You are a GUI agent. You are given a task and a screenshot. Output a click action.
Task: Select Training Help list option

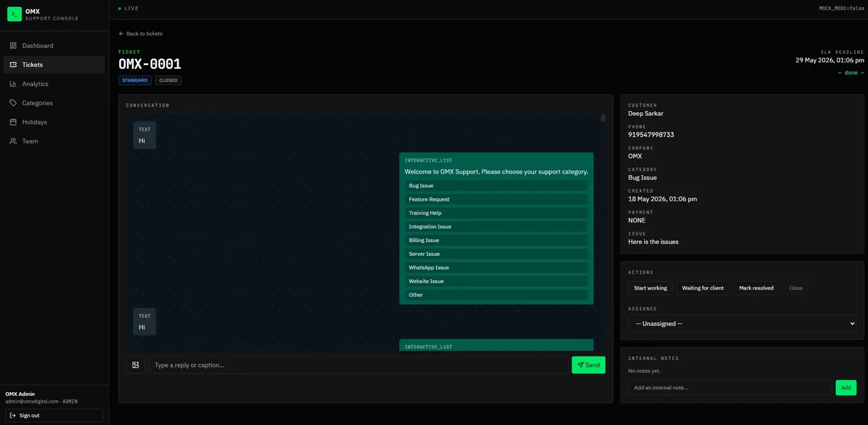pos(496,213)
